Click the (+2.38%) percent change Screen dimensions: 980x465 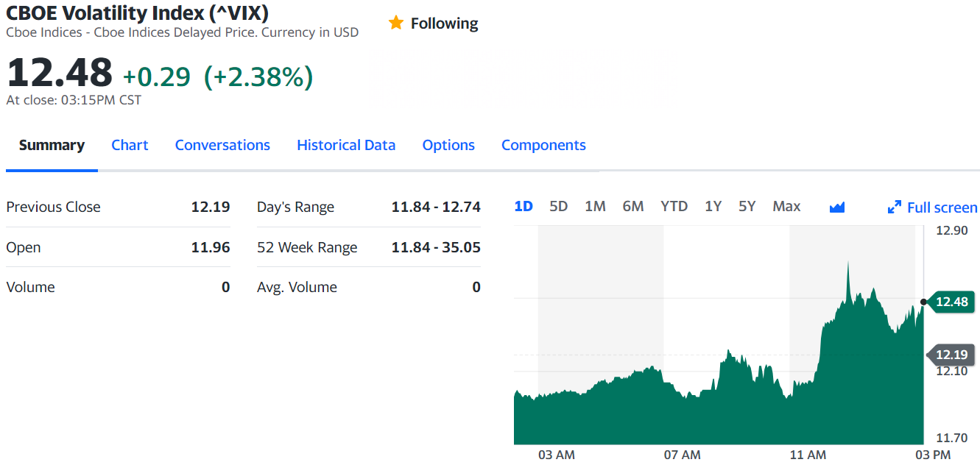tap(258, 77)
